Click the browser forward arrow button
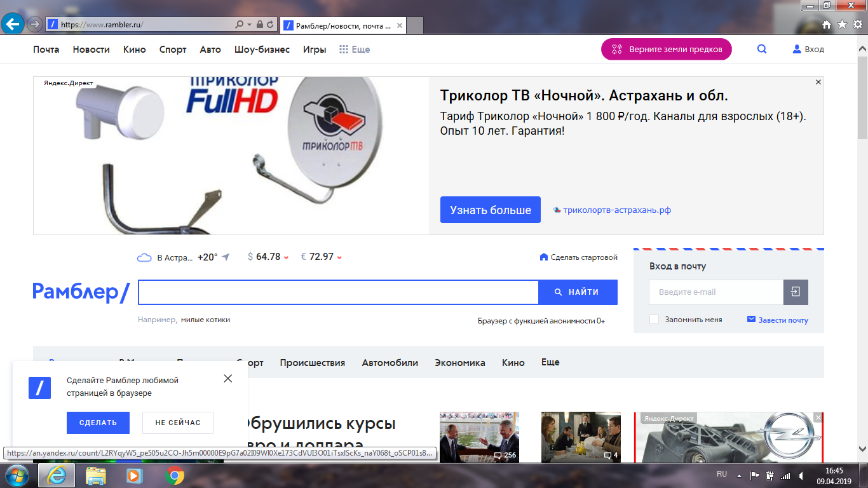The height and width of the screenshot is (488, 868). (34, 24)
